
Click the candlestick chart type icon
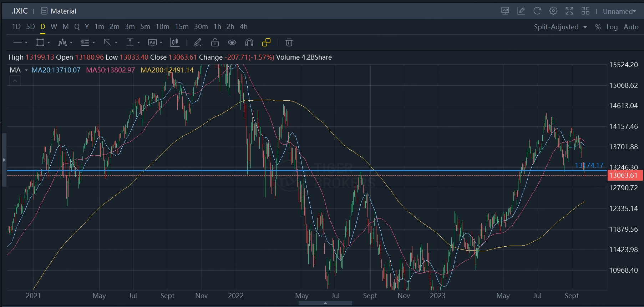pyautogui.click(x=174, y=43)
